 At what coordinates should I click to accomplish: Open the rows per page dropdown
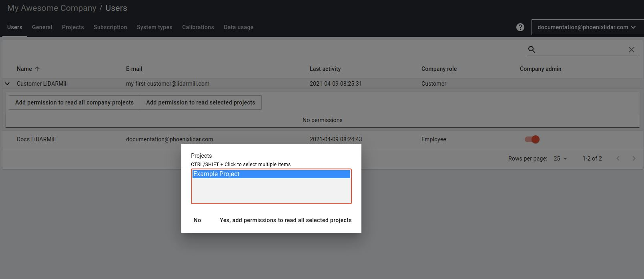click(560, 159)
